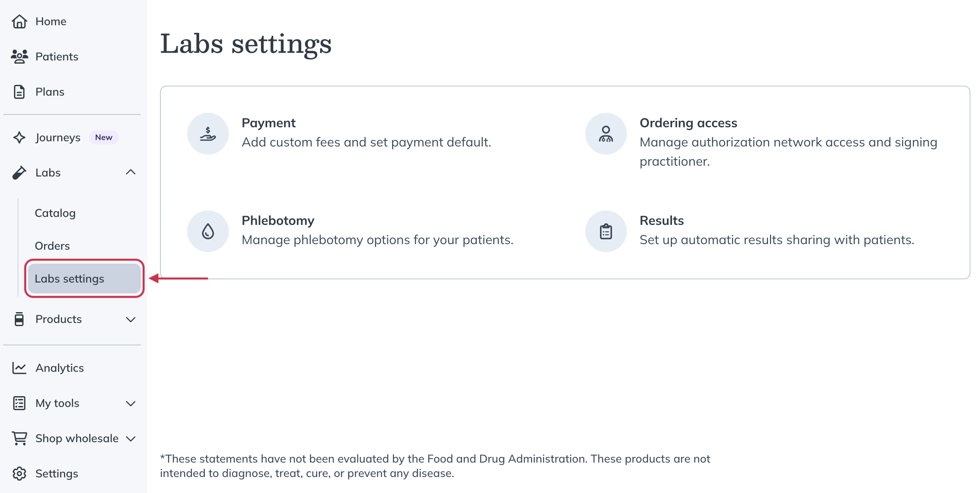
Task: Click the Payment hand-with-dollar icon
Action: tap(208, 133)
